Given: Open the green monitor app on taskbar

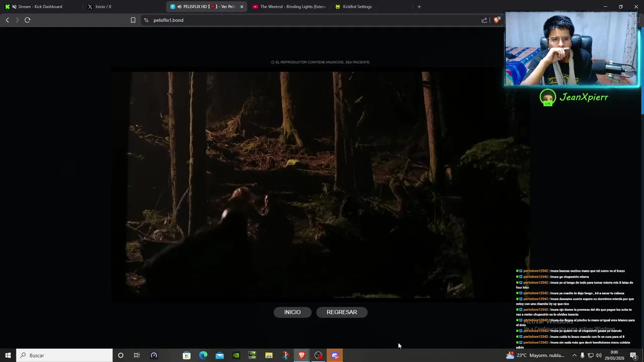Looking at the screenshot, I should [x=253, y=355].
